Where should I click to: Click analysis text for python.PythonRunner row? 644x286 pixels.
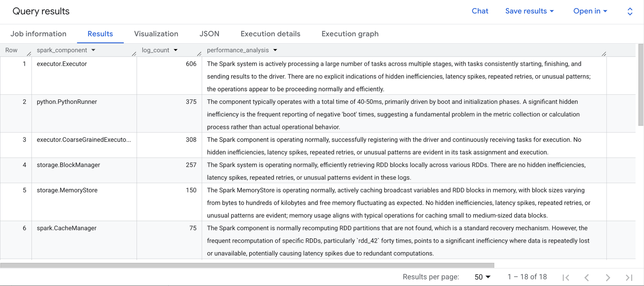tap(393, 114)
